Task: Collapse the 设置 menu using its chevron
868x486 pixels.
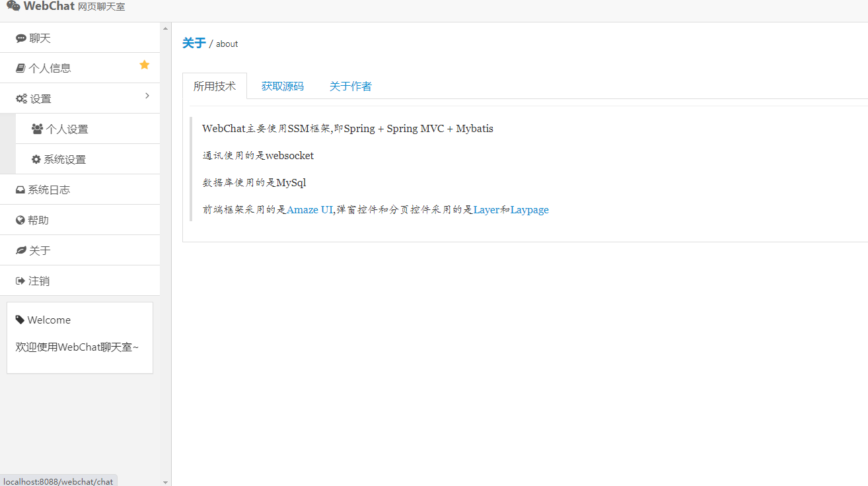Action: pyautogui.click(x=147, y=96)
